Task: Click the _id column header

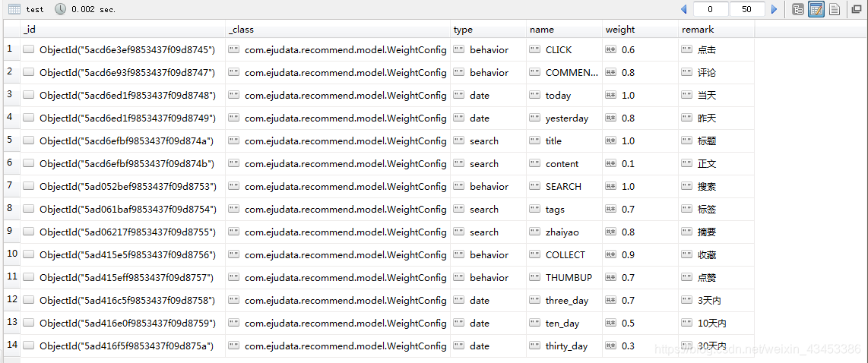Action: click(x=122, y=30)
